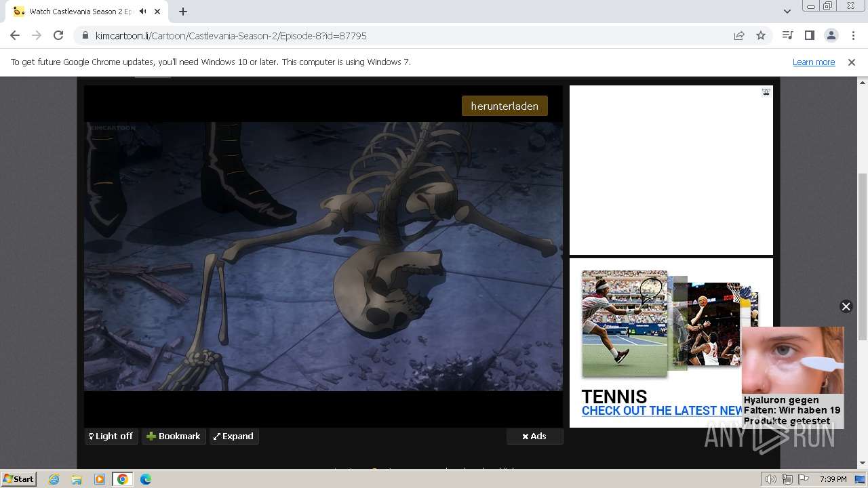The image size is (868, 488).
Task: Open the tennis photo ad image
Action: pyautogui.click(x=625, y=324)
